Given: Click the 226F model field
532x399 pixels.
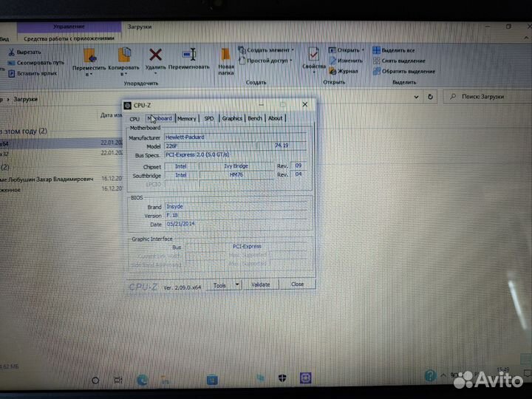Looking at the screenshot, I should click(210, 146).
